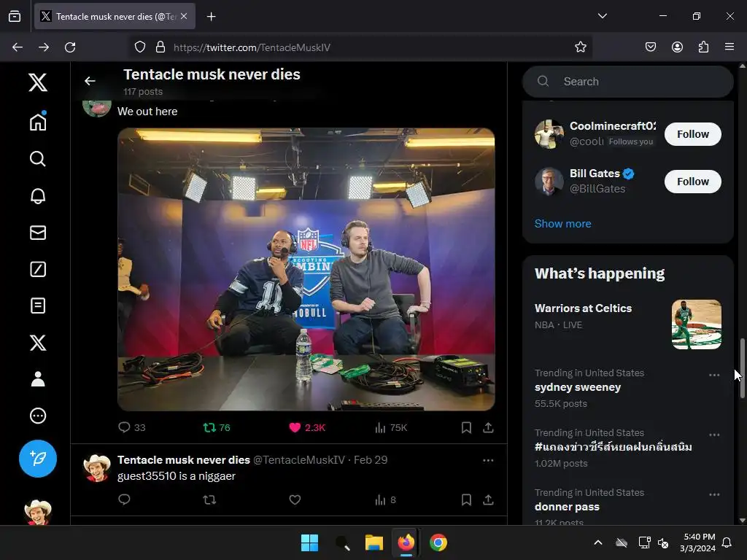Follow Bill Gates
The image size is (747, 560).
click(x=693, y=182)
